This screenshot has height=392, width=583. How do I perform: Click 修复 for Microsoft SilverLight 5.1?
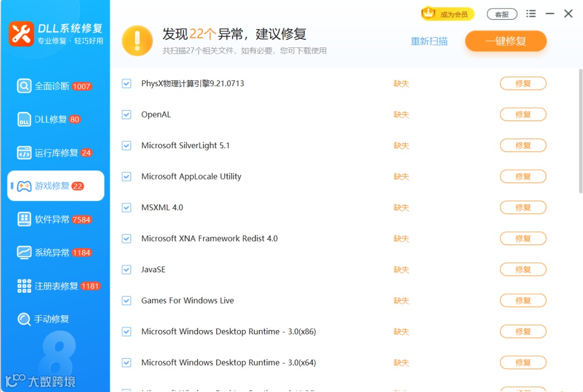coord(523,145)
